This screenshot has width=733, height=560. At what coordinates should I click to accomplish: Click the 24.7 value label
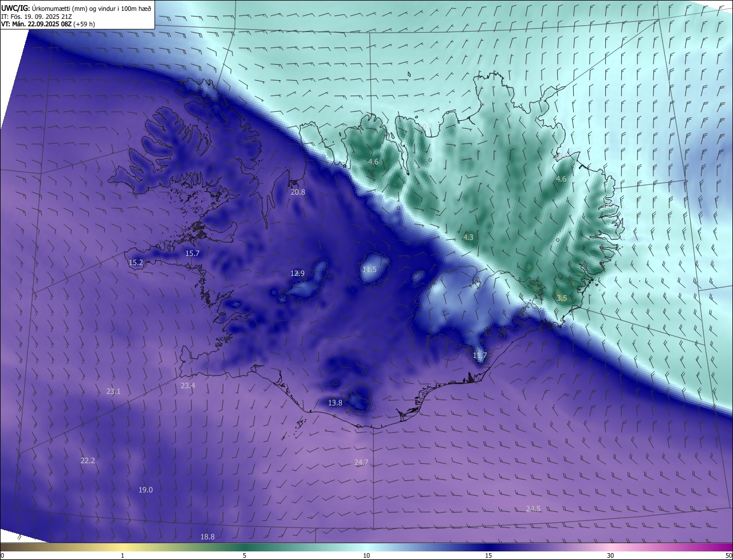coord(361,463)
